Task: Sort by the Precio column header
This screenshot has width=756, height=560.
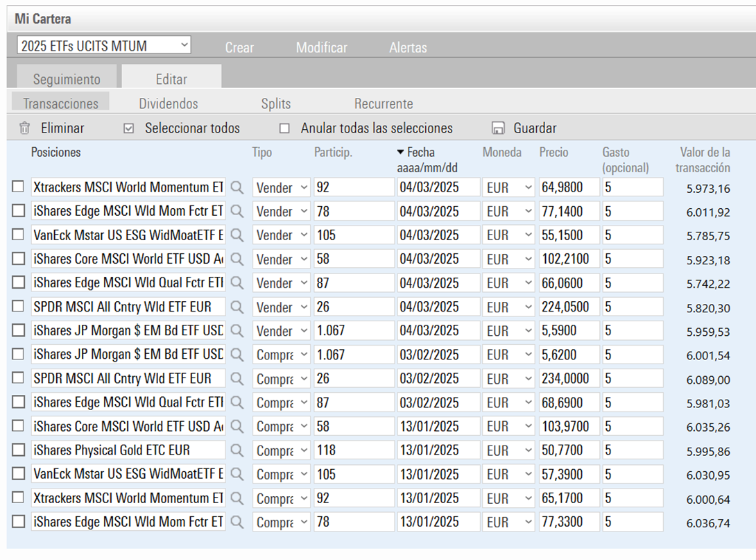Action: point(553,153)
